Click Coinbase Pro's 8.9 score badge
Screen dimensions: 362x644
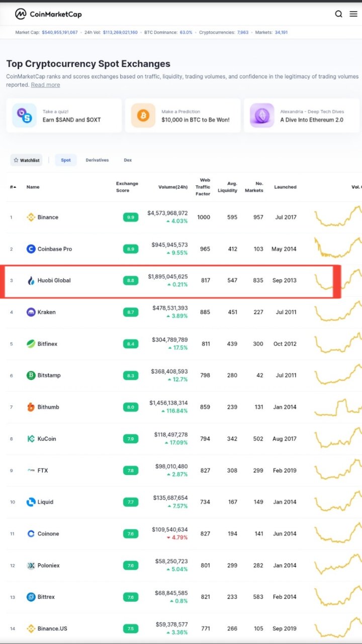tap(131, 249)
